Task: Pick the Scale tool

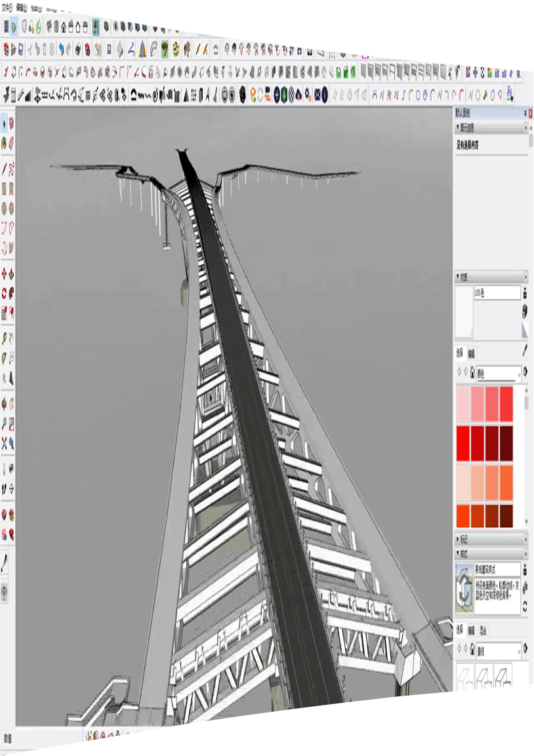Action: tap(5, 313)
